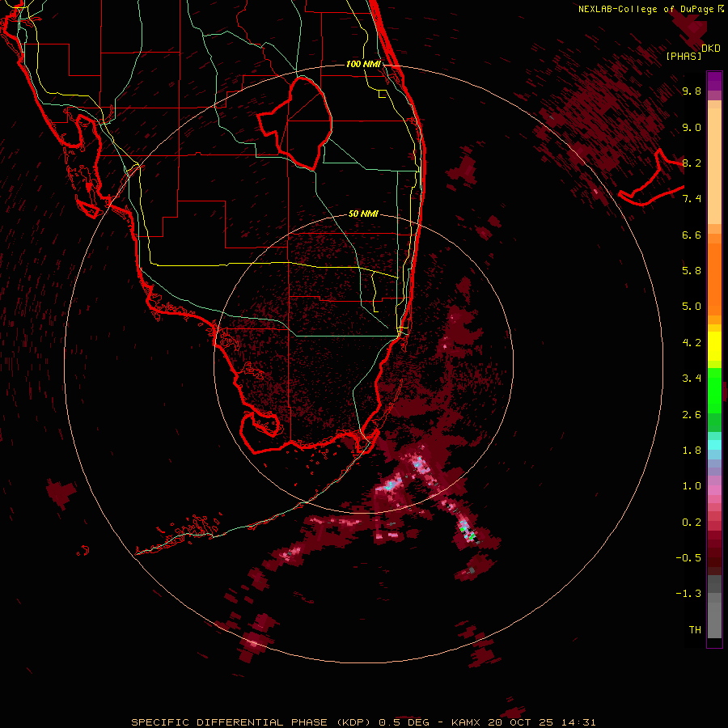Click the [PHAS] units label
The image size is (728, 728).
click(x=684, y=57)
